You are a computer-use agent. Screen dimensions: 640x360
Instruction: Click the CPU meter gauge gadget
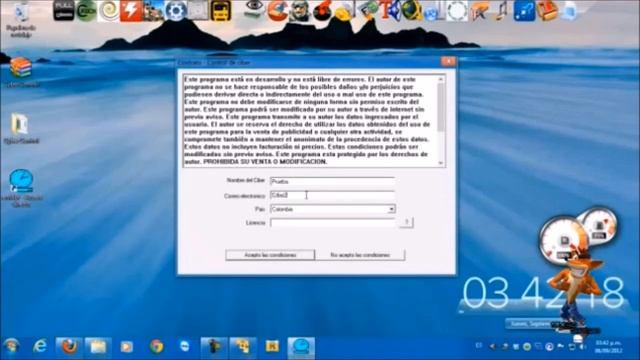point(563,240)
